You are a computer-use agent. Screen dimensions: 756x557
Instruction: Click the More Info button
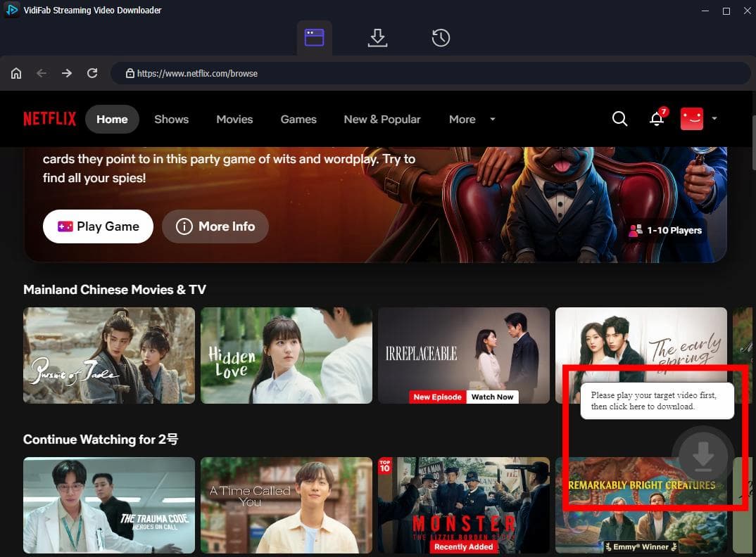tap(215, 226)
